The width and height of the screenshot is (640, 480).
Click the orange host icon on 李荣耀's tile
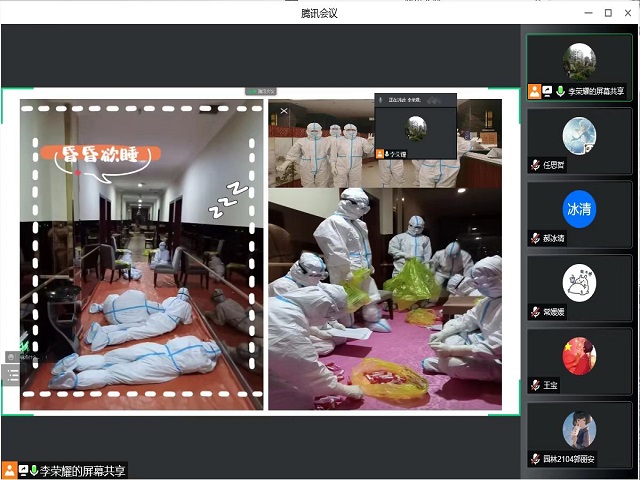coord(535,91)
